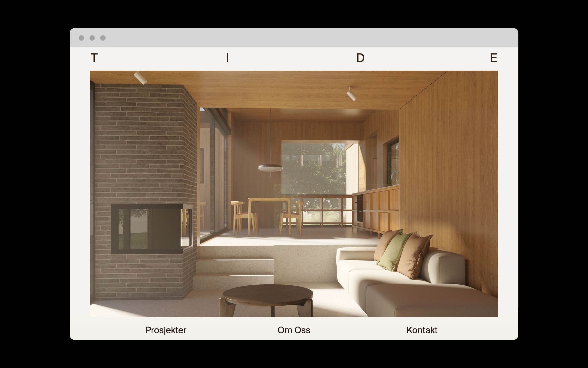Go to Om Oss section
The image size is (588, 368).
pyautogui.click(x=294, y=330)
